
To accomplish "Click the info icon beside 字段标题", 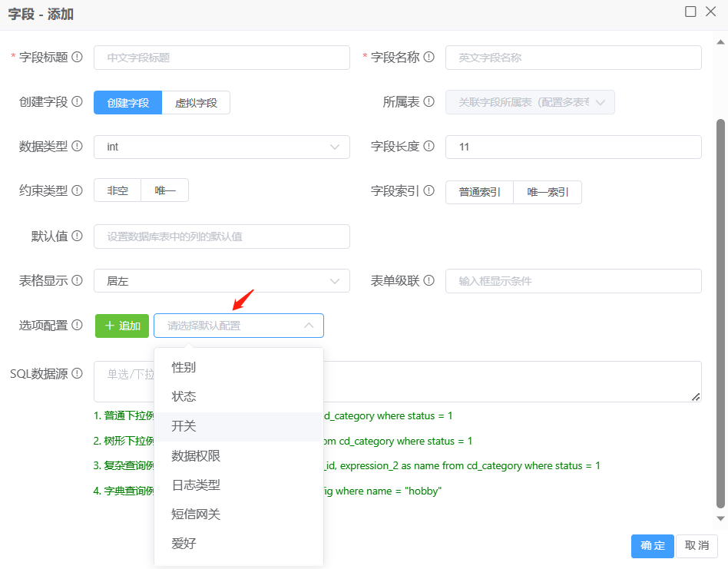I will [77, 58].
